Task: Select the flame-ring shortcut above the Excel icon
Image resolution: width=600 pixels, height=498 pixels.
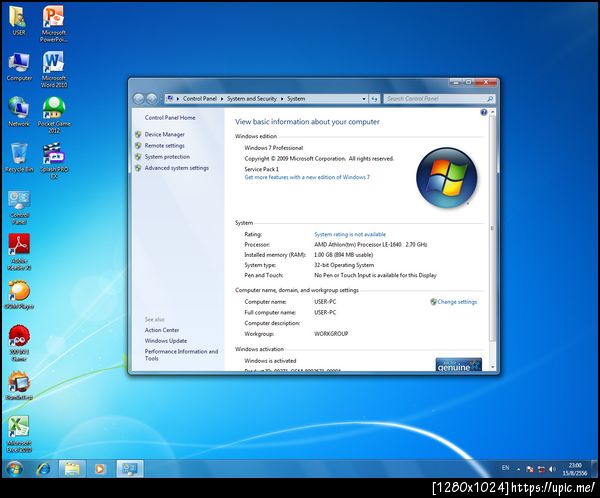Action: (19, 386)
